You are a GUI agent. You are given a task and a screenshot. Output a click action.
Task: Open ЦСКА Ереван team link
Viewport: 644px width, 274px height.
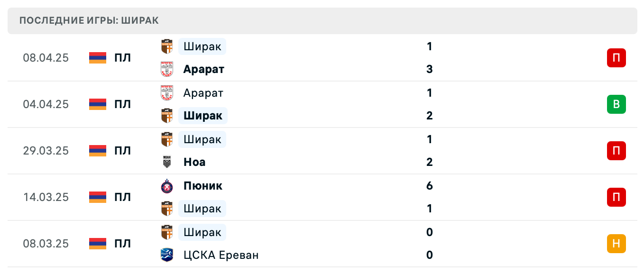(221, 255)
